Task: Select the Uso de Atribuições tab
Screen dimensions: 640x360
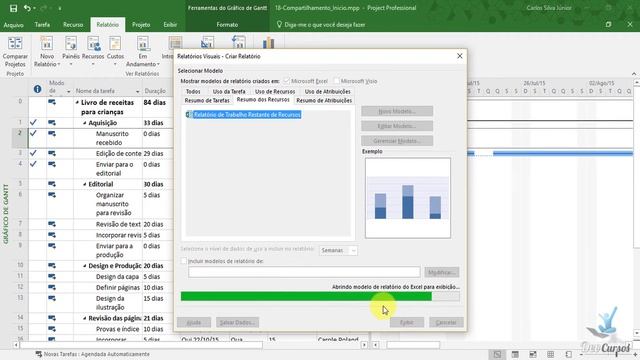Action: click(x=327, y=91)
